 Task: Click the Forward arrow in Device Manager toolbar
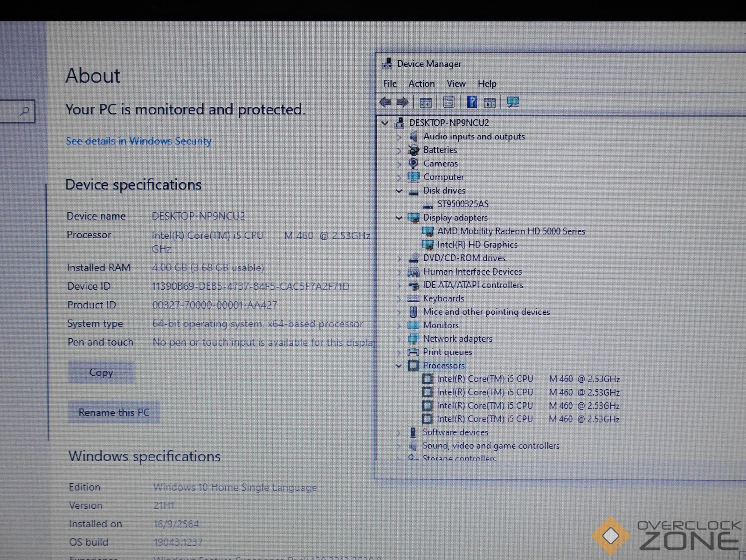402,102
